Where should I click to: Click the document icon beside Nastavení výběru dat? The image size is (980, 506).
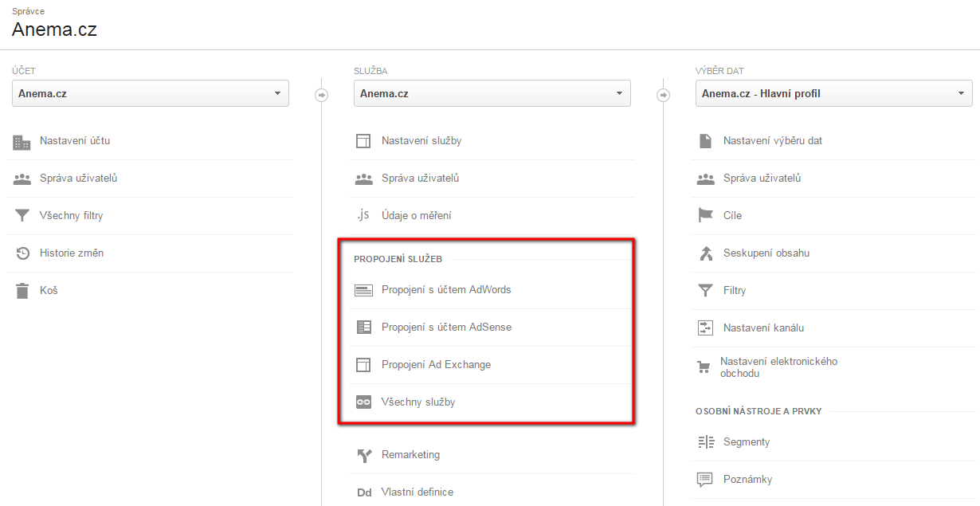705,141
